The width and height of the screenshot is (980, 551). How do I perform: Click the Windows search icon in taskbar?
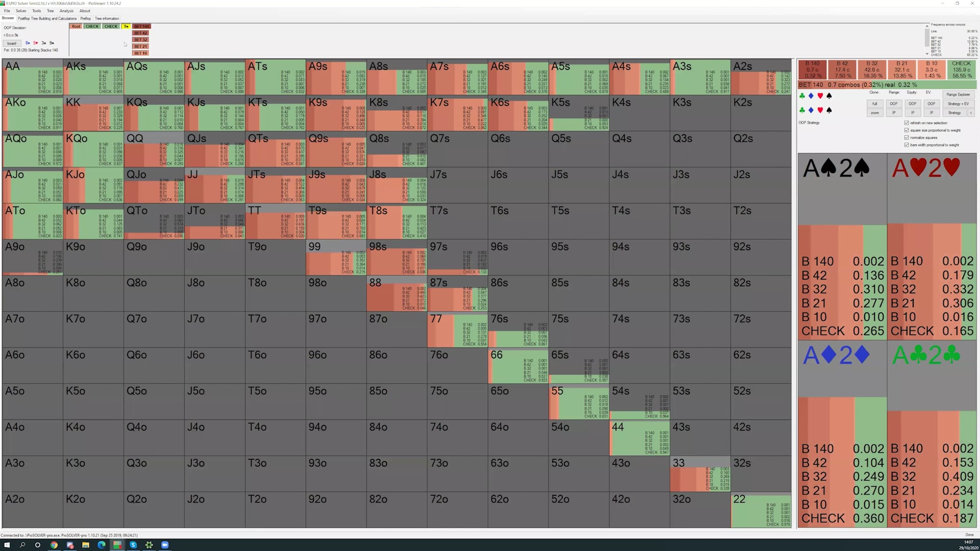coord(22,545)
